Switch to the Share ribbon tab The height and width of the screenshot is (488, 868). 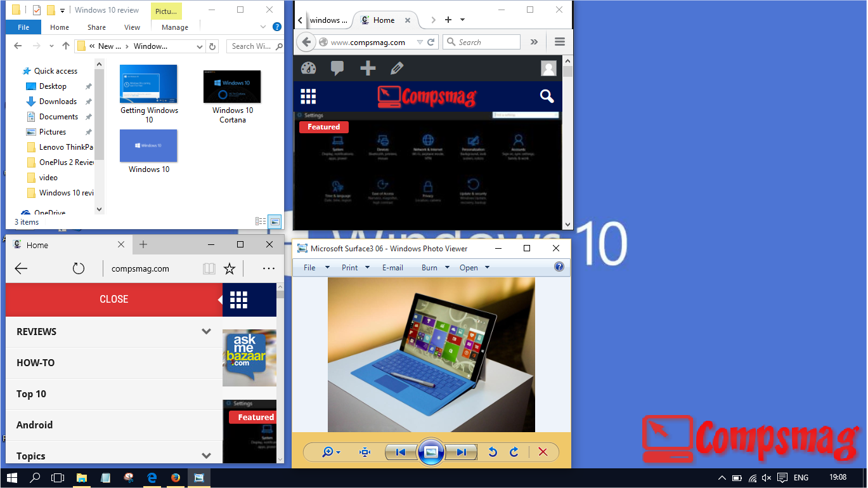[x=96, y=27]
